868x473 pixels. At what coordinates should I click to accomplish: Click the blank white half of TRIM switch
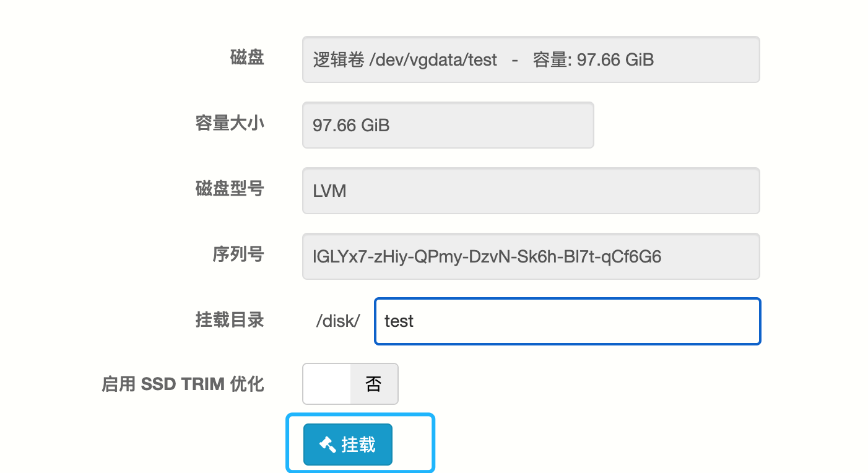pyautogui.click(x=327, y=384)
